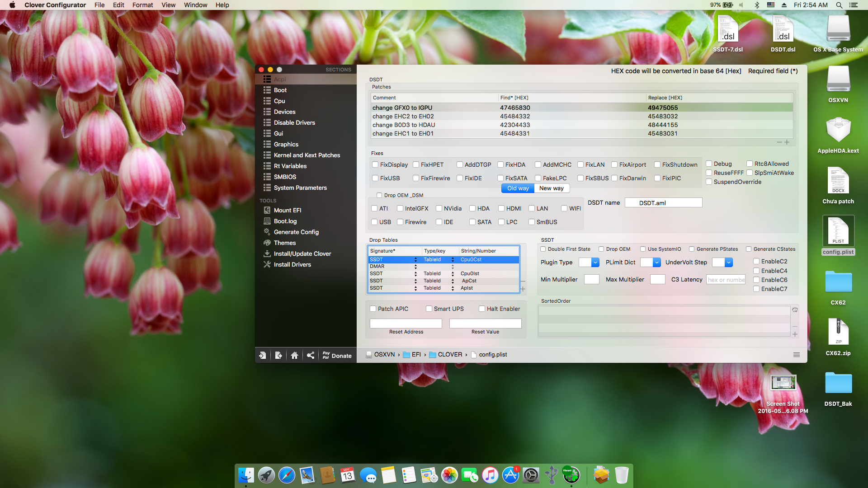Switch to the New way option
The height and width of the screenshot is (488, 868).
pos(551,188)
